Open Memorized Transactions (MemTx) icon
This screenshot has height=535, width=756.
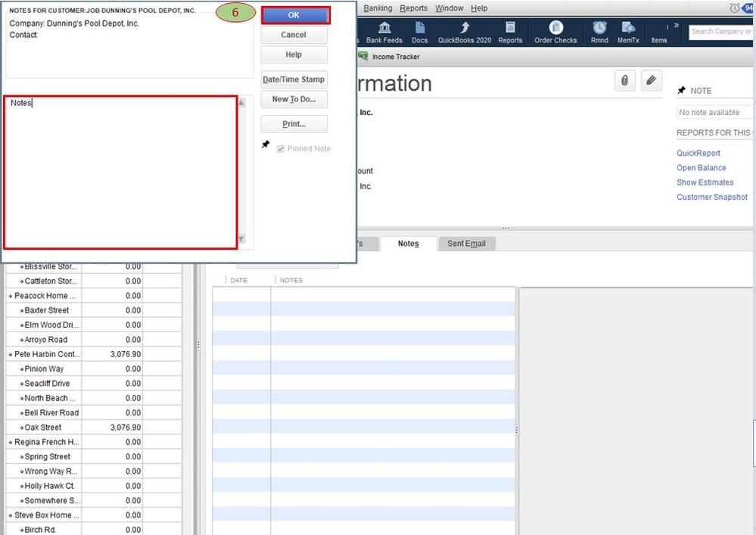(x=628, y=33)
